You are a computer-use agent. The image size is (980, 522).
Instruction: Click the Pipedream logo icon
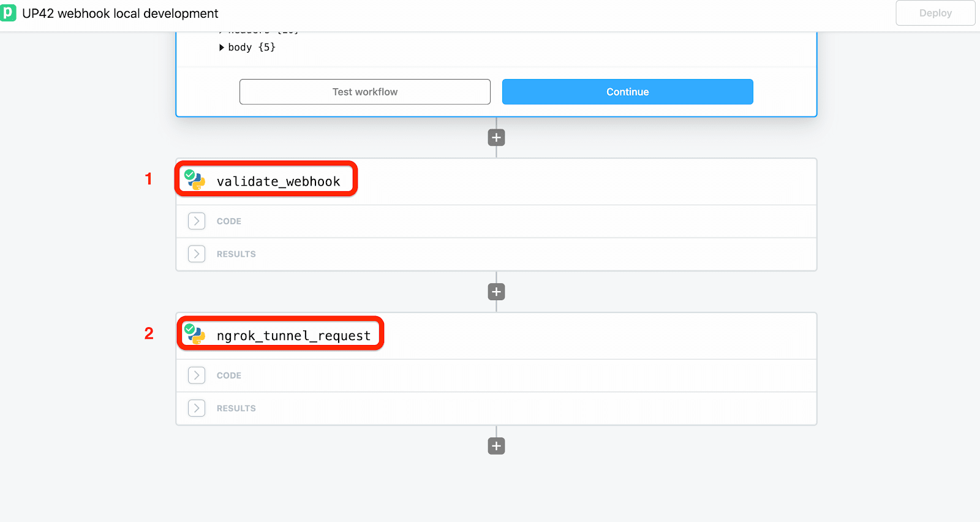click(x=8, y=13)
